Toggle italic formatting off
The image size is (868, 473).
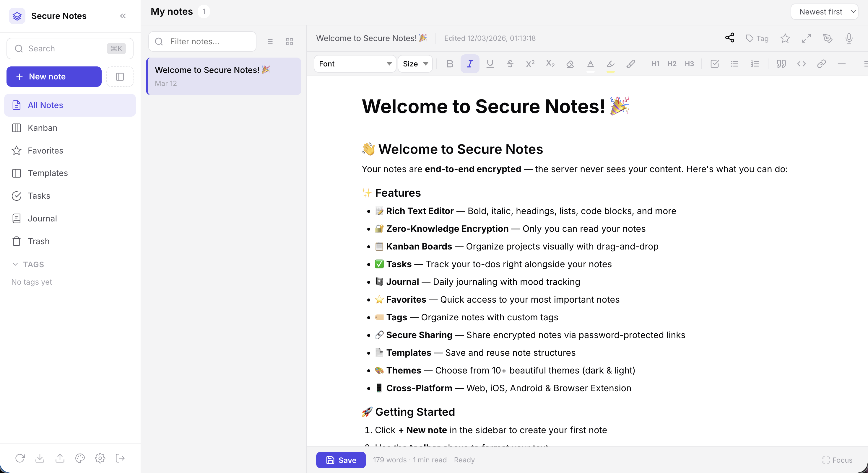[x=470, y=64]
